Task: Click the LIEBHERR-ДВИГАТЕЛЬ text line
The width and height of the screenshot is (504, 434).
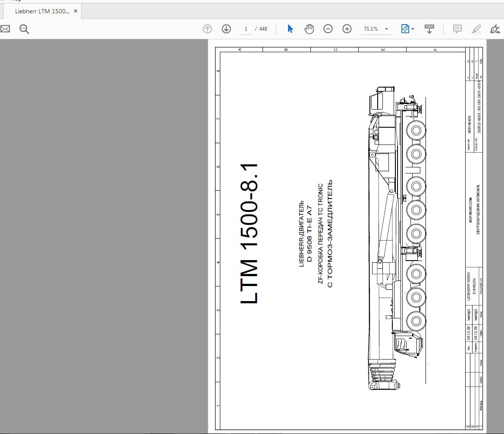Action: point(301,234)
